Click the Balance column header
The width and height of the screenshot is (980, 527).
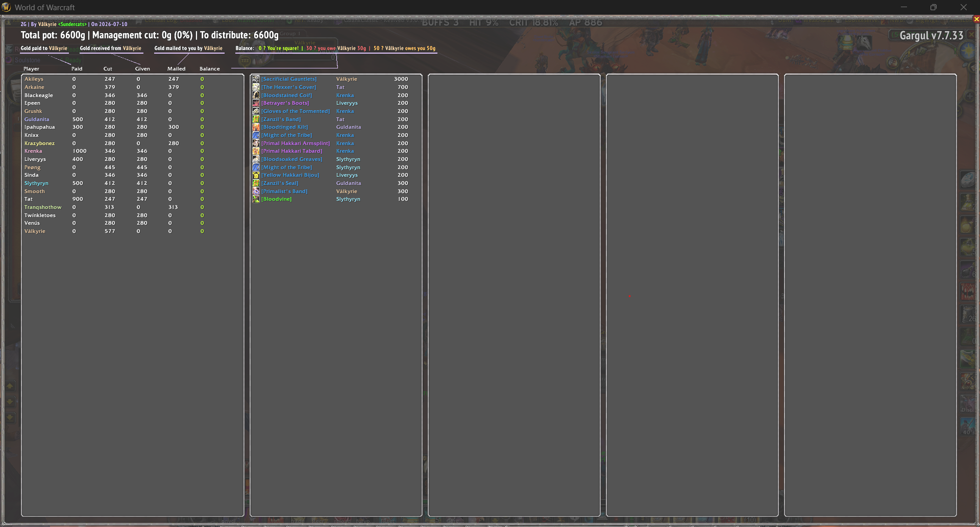[x=210, y=69]
